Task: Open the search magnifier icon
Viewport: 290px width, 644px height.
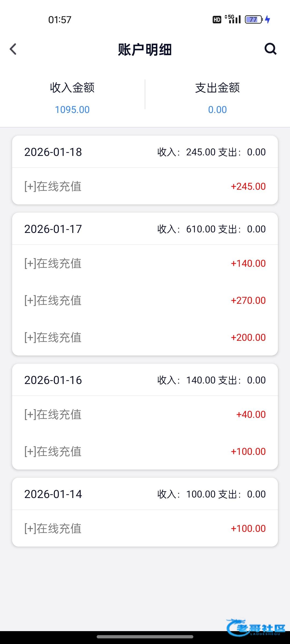Action: point(270,49)
